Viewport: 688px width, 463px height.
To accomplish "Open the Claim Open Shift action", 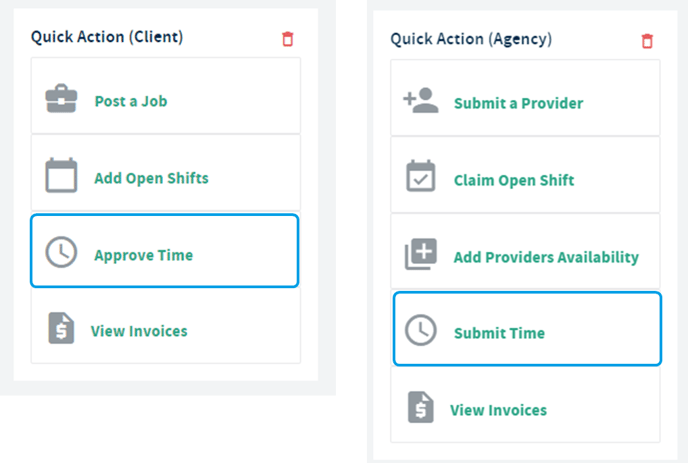I will [x=514, y=180].
